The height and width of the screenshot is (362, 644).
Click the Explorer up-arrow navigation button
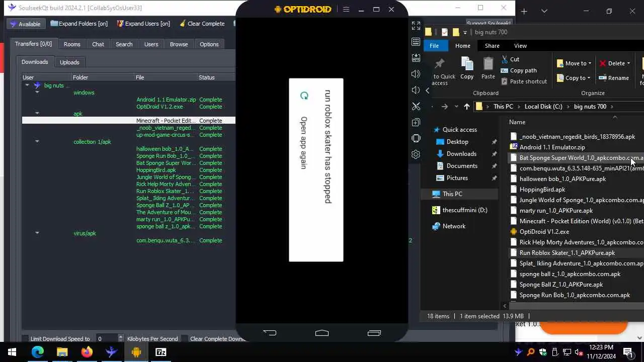(x=467, y=107)
